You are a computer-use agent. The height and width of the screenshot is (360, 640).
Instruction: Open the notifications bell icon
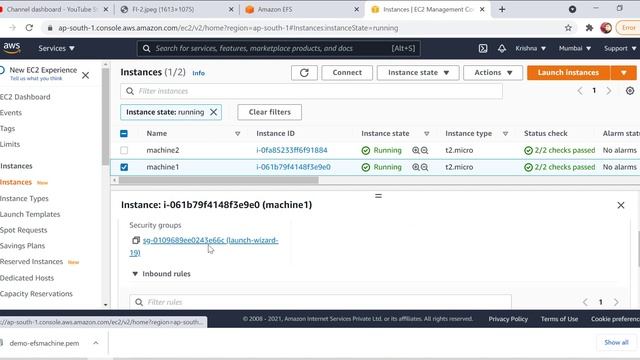point(502,48)
